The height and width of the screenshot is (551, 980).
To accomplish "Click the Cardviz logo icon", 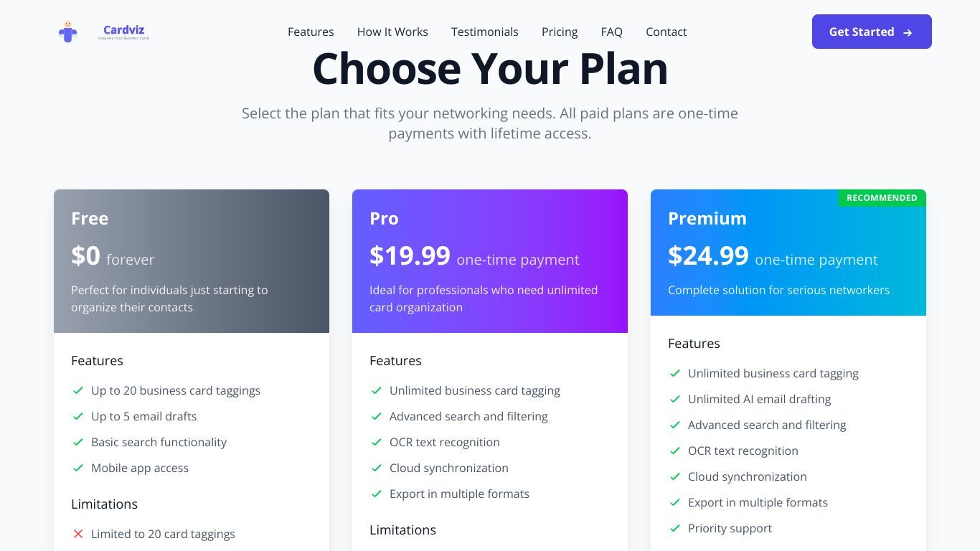I will (x=68, y=32).
